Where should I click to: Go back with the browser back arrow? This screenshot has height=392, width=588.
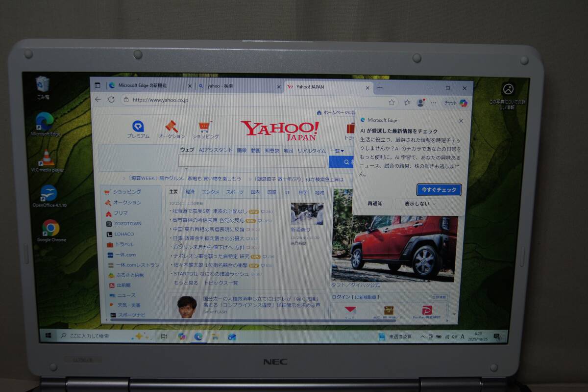coord(98,100)
